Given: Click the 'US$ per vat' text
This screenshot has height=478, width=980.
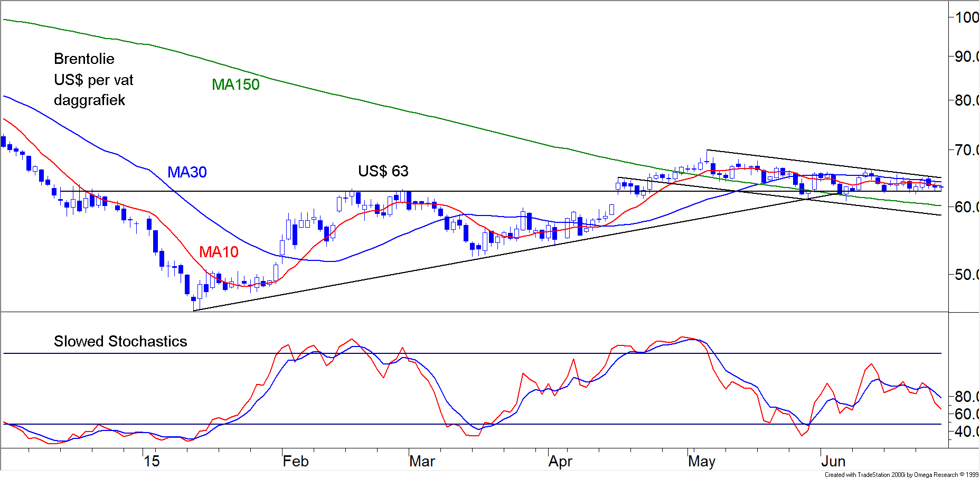Looking at the screenshot, I should pos(93,80).
